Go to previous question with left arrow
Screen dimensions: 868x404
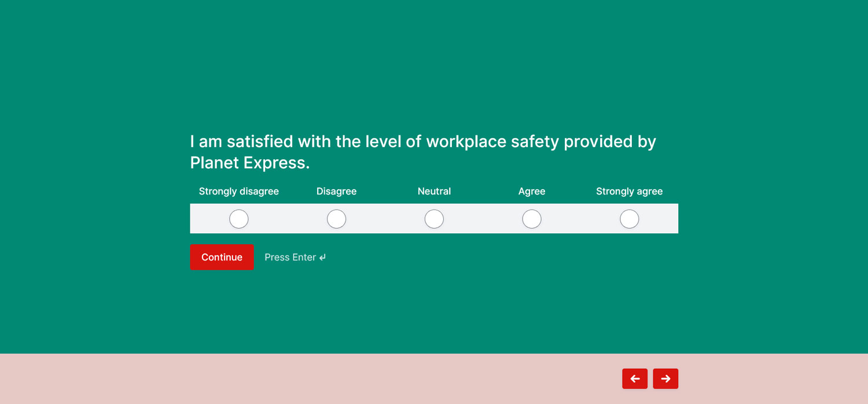pyautogui.click(x=635, y=379)
